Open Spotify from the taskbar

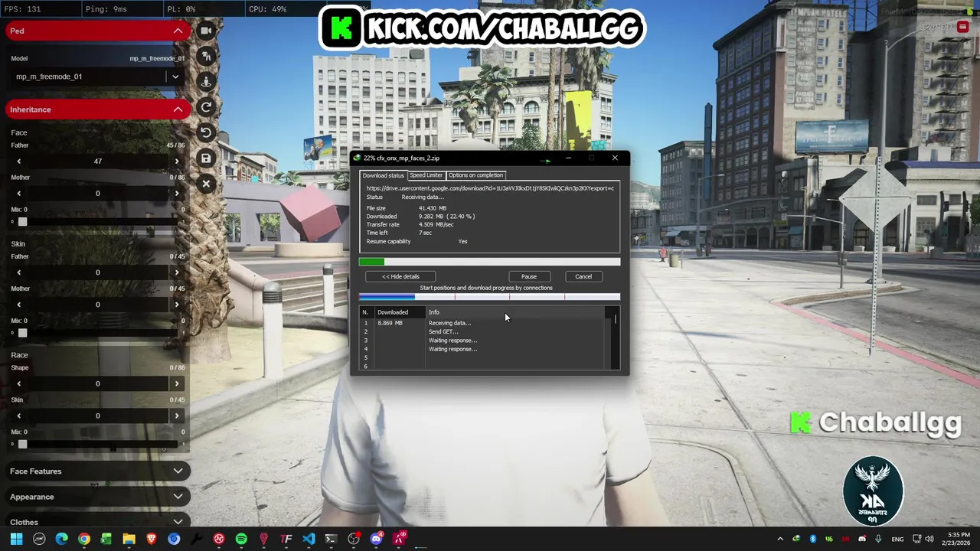pos(241,539)
